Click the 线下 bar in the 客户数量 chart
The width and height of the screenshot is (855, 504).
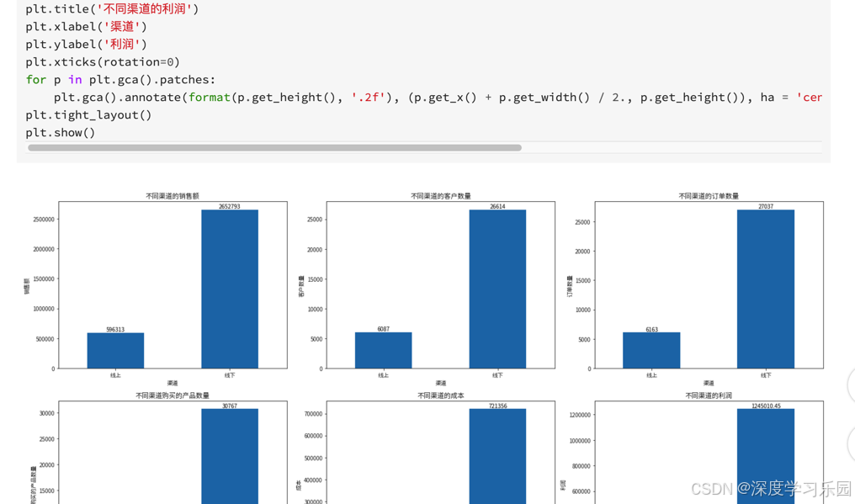point(498,289)
